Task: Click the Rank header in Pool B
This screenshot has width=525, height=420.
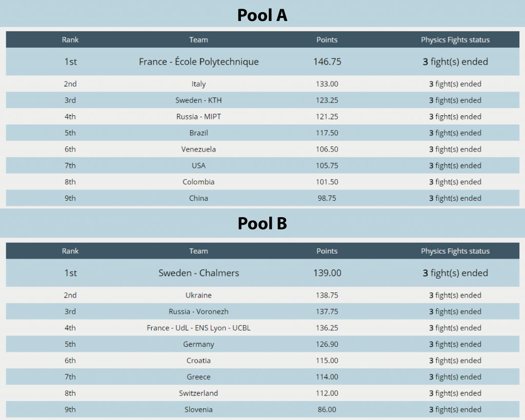Action: point(70,251)
